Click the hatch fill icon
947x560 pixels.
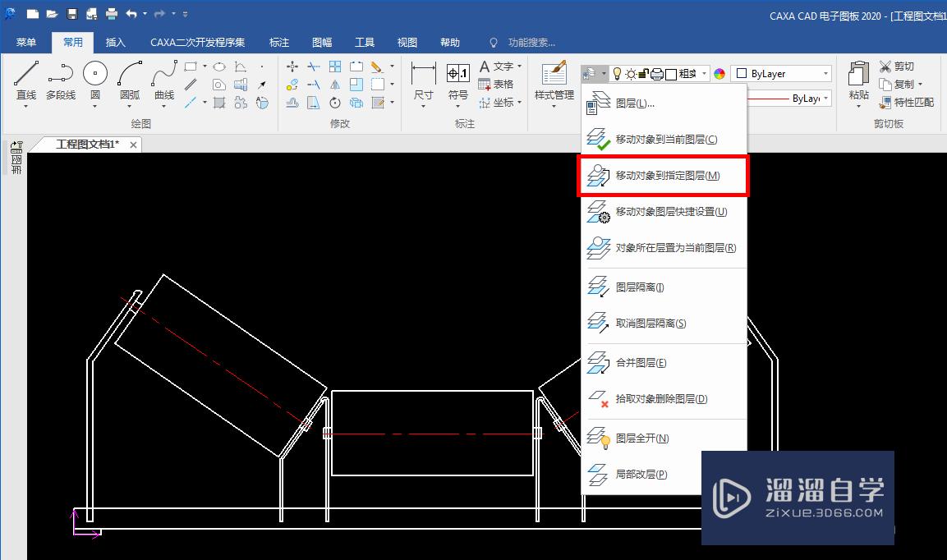coord(219,103)
